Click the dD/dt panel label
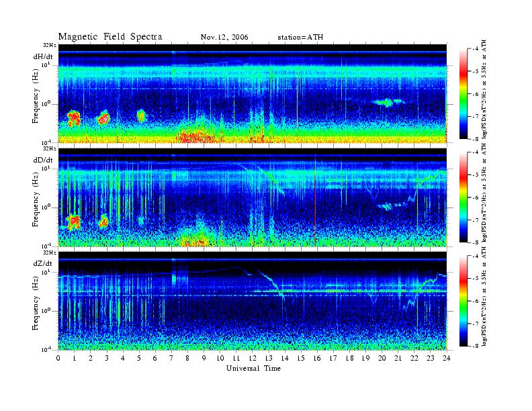Viewport: 532px width, 411px height. (43, 160)
